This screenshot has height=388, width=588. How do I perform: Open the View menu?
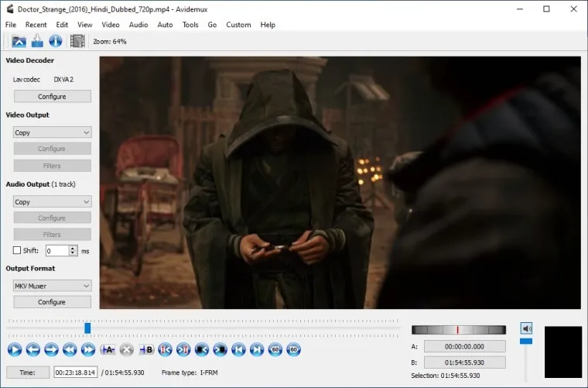click(x=85, y=25)
